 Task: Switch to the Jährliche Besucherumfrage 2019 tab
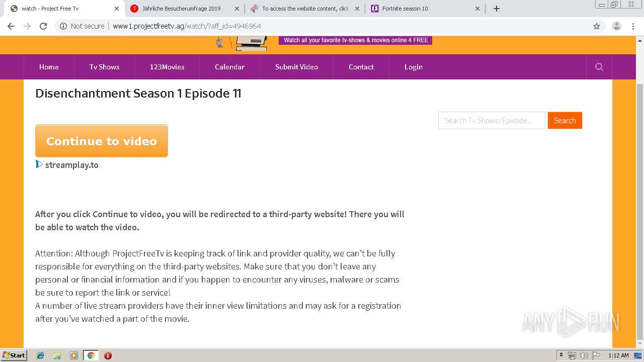point(185,9)
